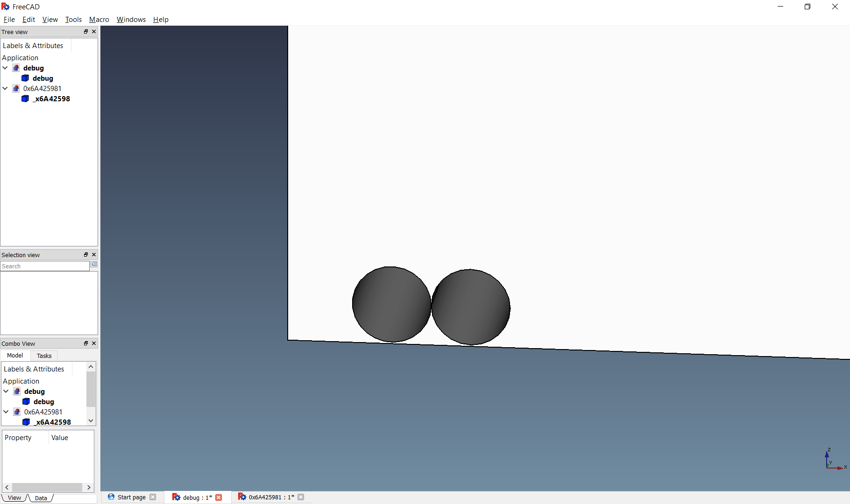Screen dimensions: 850x504
Task: Click the 0x6A425981 document icon in Tree view
Action: pyautogui.click(x=16, y=88)
